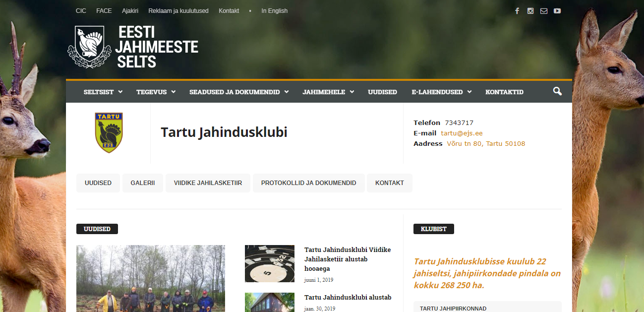Click the KLUBIST section label
This screenshot has height=312, width=644.
point(434,229)
